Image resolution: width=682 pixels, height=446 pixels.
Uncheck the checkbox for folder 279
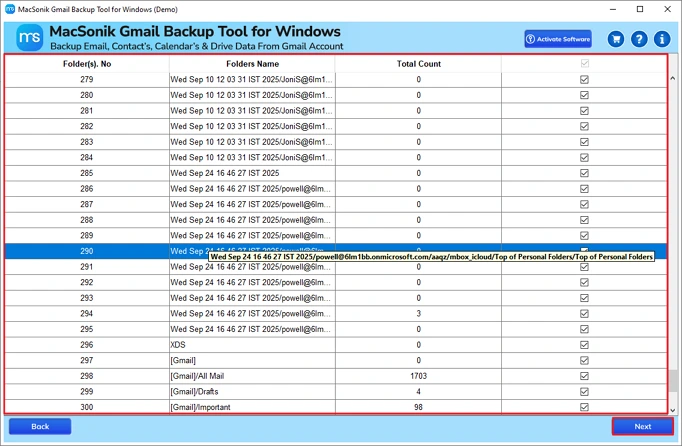coord(584,80)
